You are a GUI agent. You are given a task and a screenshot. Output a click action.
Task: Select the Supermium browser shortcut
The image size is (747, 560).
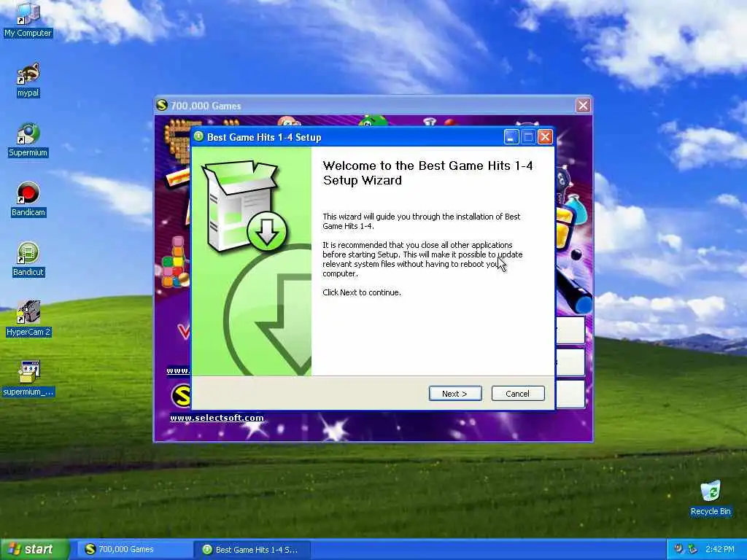coord(28,140)
